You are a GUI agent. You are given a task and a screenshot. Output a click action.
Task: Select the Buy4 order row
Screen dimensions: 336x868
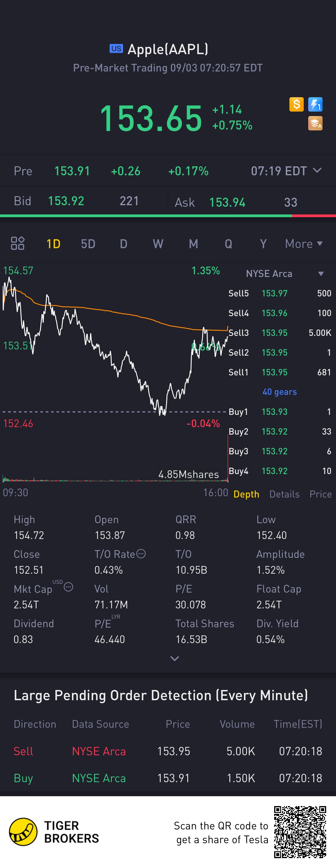(x=280, y=471)
